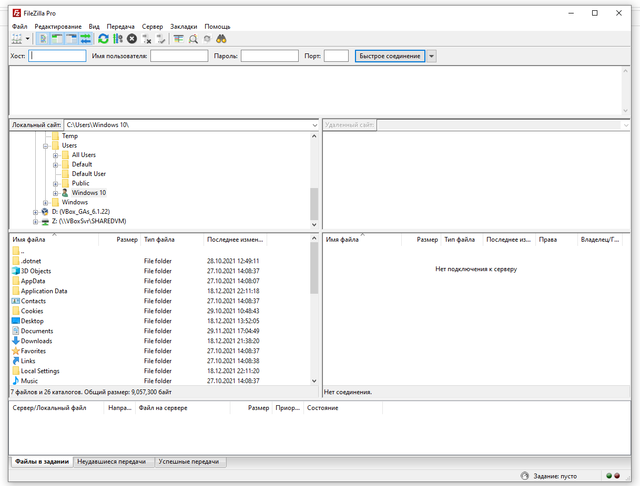The width and height of the screenshot is (640, 486).
Task: Toggle transfer queue display
Action: (x=85, y=39)
